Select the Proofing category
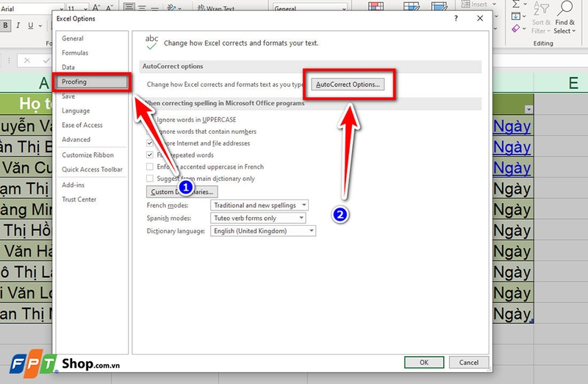588x384 pixels. pyautogui.click(x=92, y=82)
